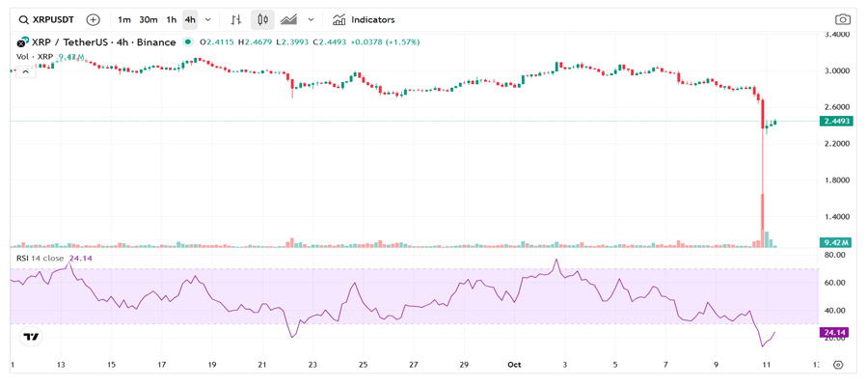Select the 4h timeframe
The height and width of the screenshot is (386, 868).
(190, 19)
